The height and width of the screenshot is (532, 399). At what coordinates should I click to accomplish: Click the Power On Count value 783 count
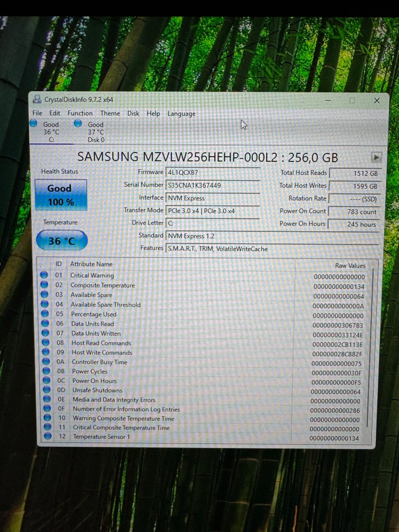pyautogui.click(x=354, y=212)
